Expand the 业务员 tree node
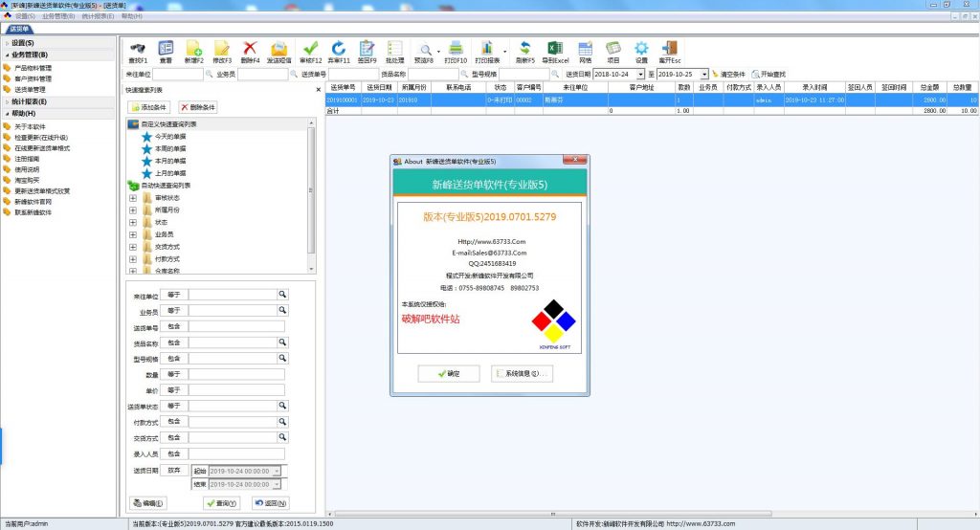The width and height of the screenshot is (980, 530). pyautogui.click(x=132, y=234)
